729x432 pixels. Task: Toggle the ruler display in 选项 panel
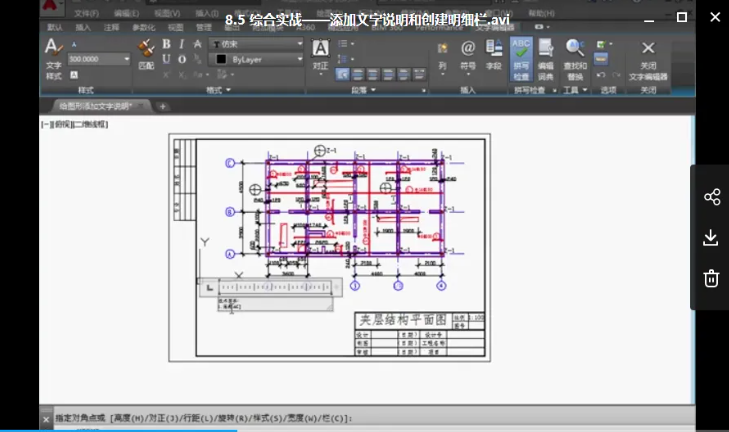[x=601, y=59]
